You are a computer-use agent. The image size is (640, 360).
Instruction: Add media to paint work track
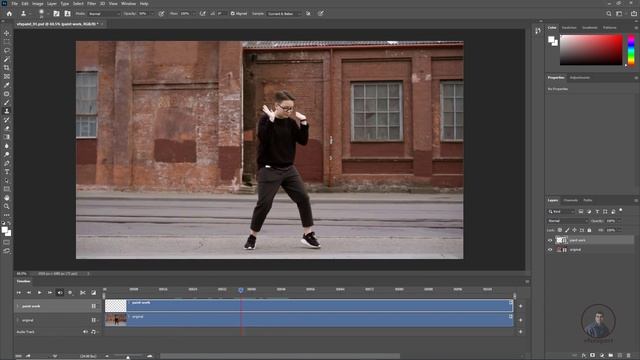[520, 306]
